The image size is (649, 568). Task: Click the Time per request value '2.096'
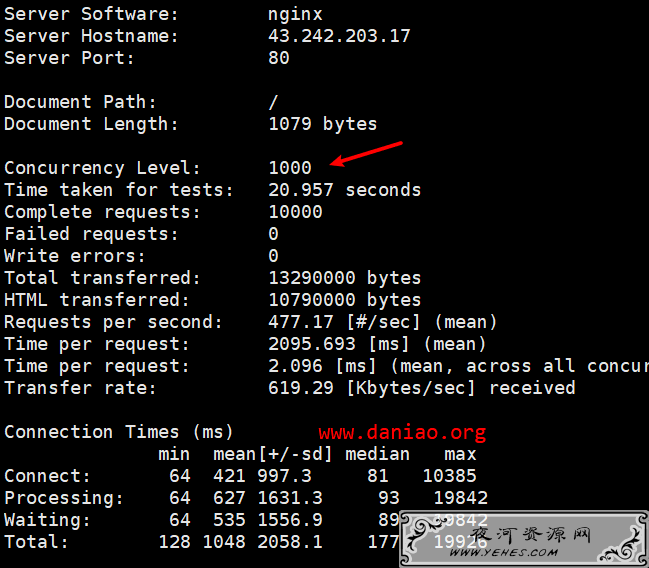point(295,366)
